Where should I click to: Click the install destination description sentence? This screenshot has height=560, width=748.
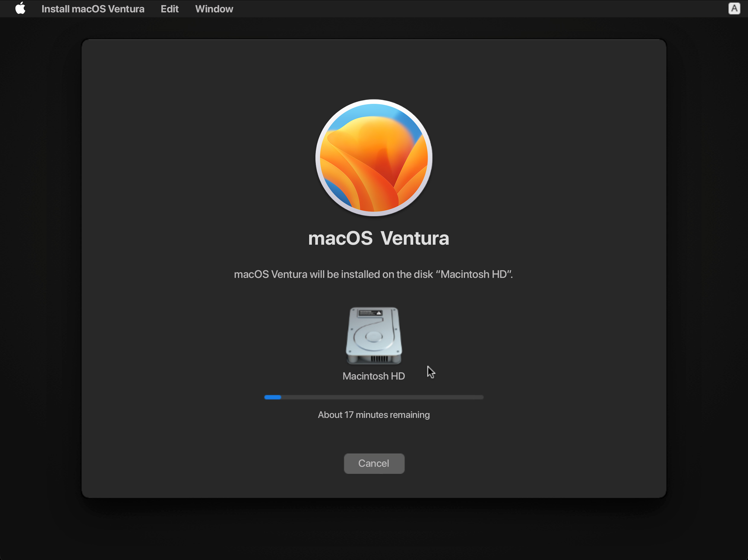[373, 274]
